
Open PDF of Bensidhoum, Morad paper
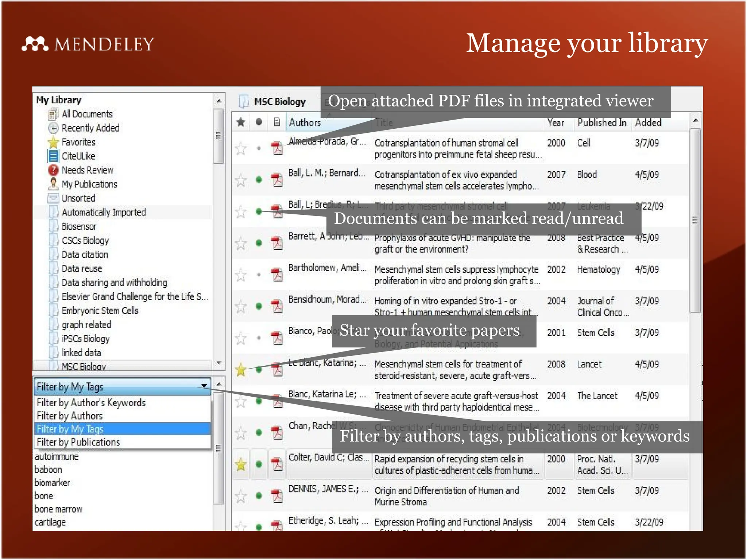[277, 306]
